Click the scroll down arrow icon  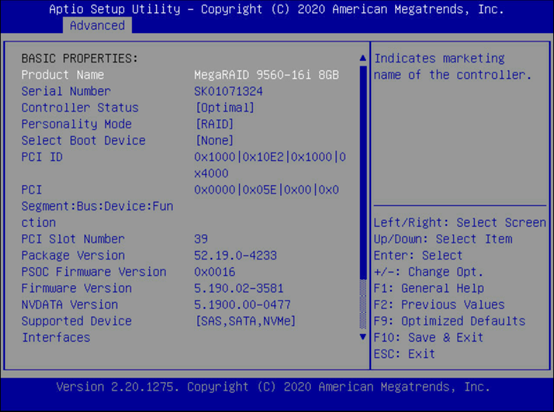[x=363, y=337]
